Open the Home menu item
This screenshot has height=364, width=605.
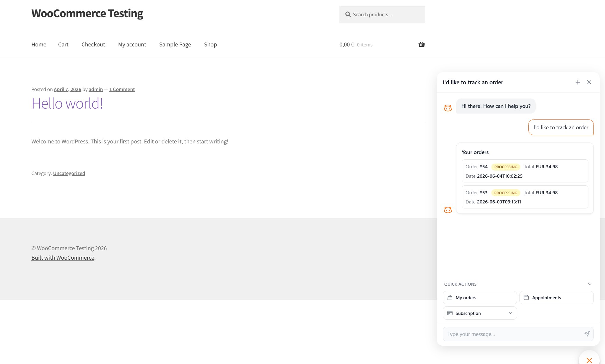point(39,44)
